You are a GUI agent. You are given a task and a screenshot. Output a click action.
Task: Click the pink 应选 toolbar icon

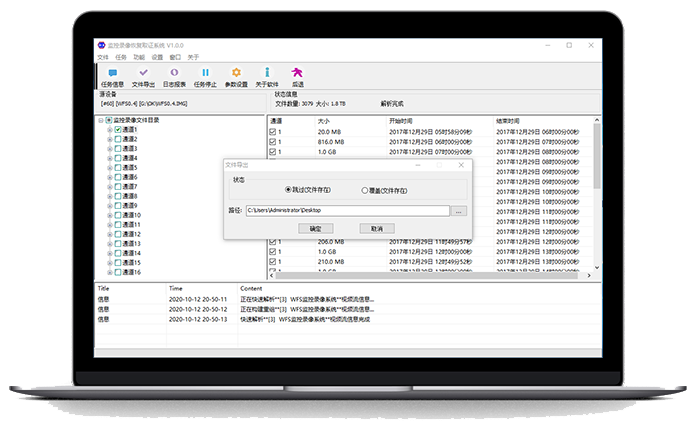coord(297,73)
